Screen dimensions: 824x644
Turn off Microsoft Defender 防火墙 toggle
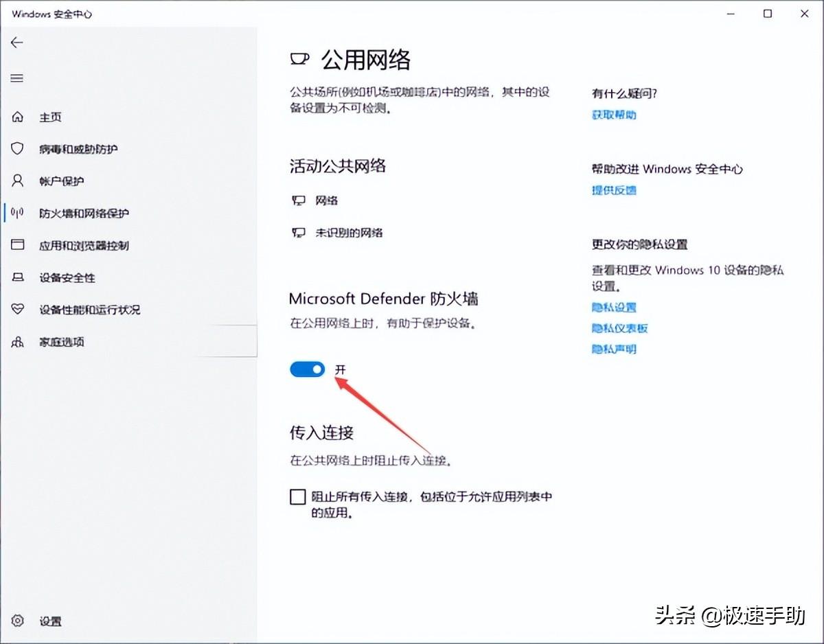click(x=307, y=369)
